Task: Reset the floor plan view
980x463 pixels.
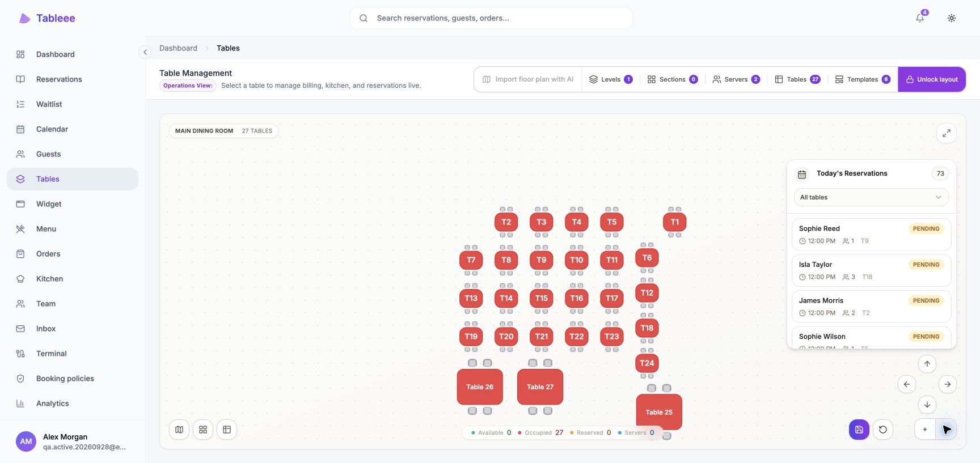Action: point(883,430)
